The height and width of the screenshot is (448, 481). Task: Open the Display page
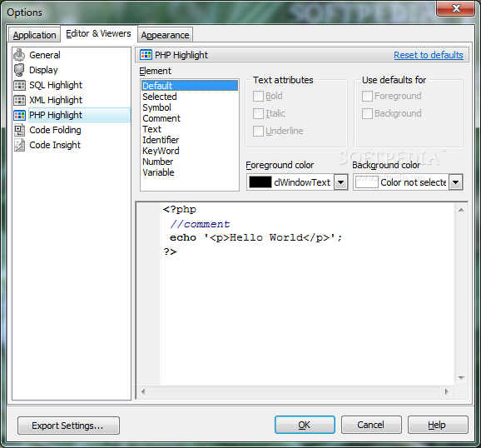click(43, 70)
